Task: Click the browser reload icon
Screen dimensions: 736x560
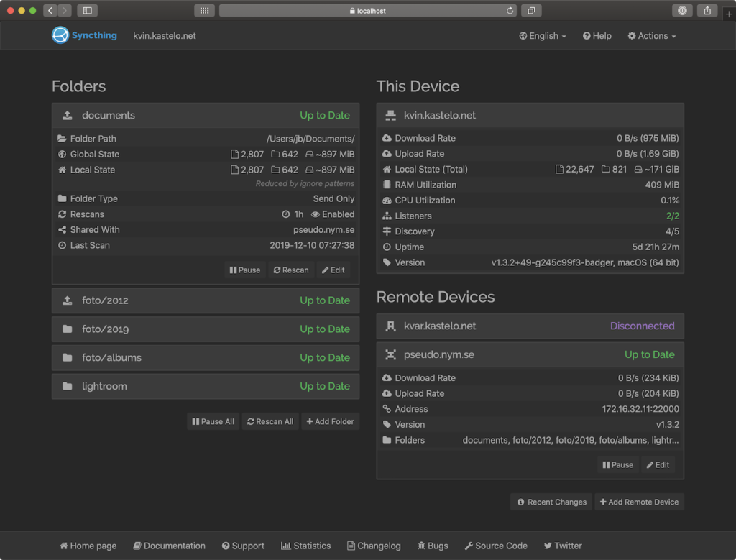Action: click(510, 11)
